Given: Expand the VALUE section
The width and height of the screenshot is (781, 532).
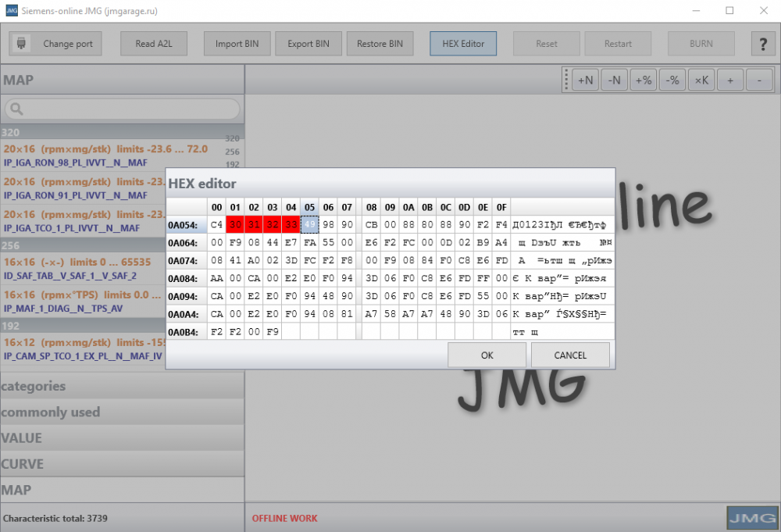Looking at the screenshot, I should 122,437.
